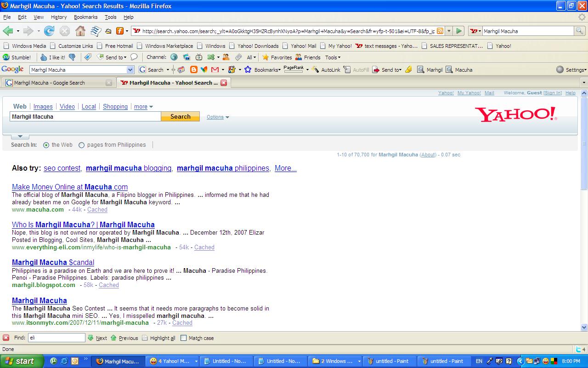Screen dimensions: 588x368
Task: Close the Find bar with red X
Action: (6, 338)
